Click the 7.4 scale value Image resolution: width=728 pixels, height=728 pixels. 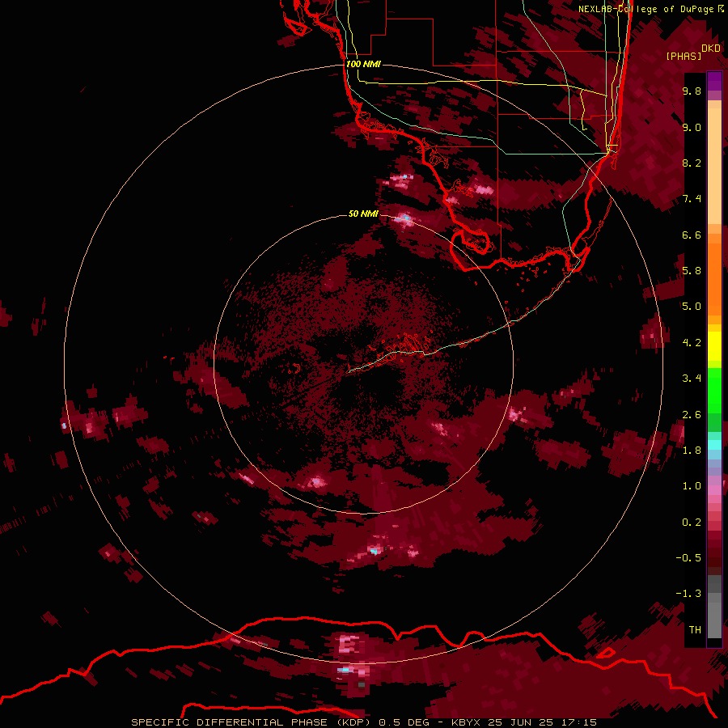(x=692, y=199)
